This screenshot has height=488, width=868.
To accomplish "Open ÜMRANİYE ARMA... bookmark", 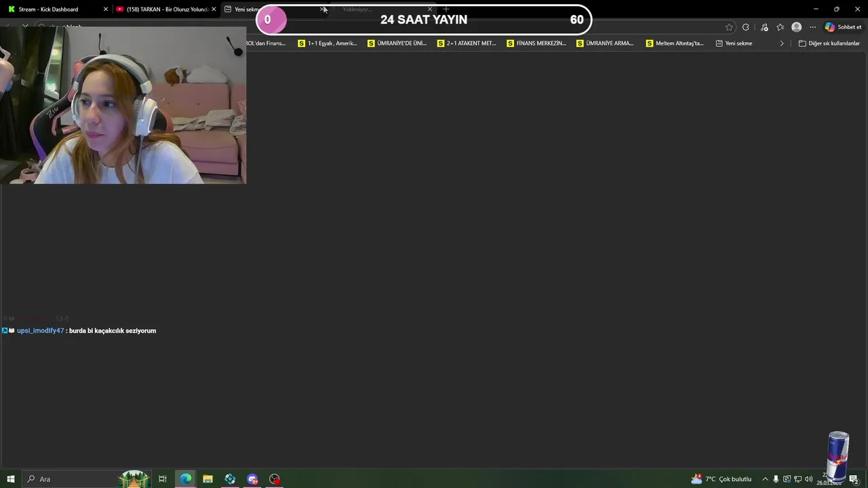I will (x=605, y=43).
